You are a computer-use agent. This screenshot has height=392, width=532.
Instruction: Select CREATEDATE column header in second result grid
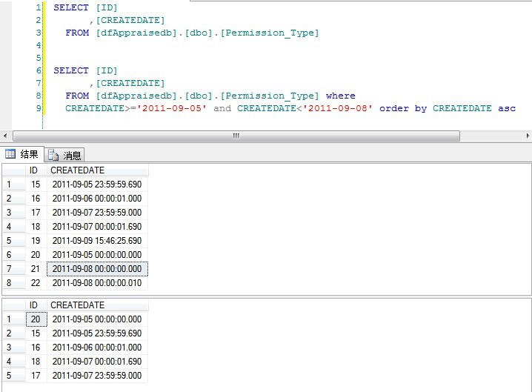click(97, 305)
